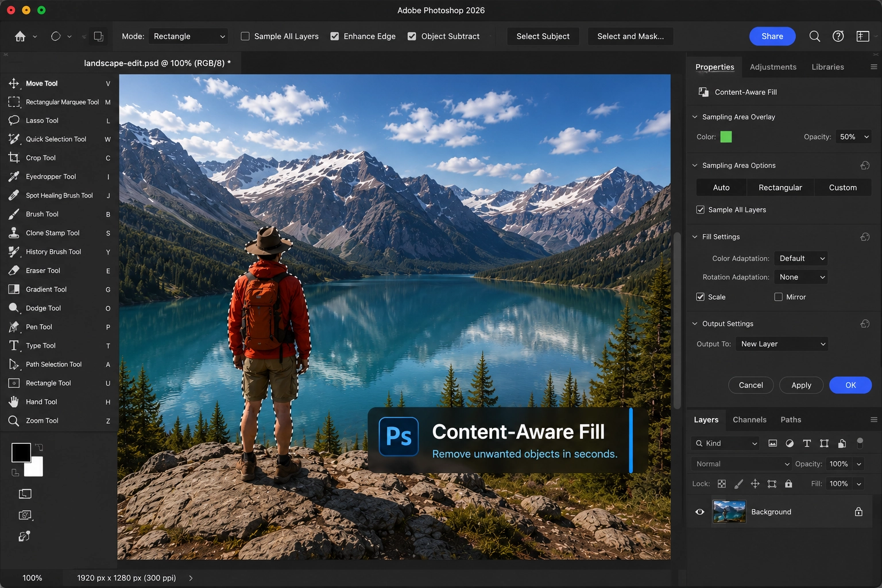Image resolution: width=882 pixels, height=588 pixels.
Task: Hide the Background layer visibility eye
Action: [700, 512]
